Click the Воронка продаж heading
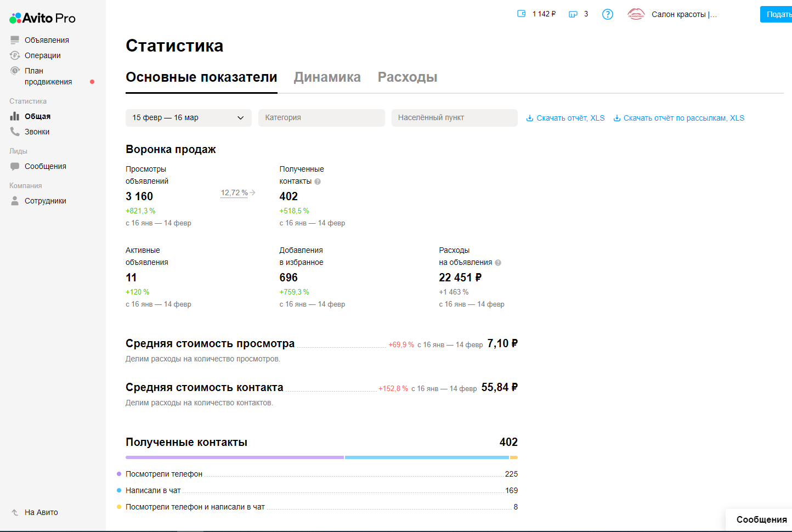 pos(171,149)
